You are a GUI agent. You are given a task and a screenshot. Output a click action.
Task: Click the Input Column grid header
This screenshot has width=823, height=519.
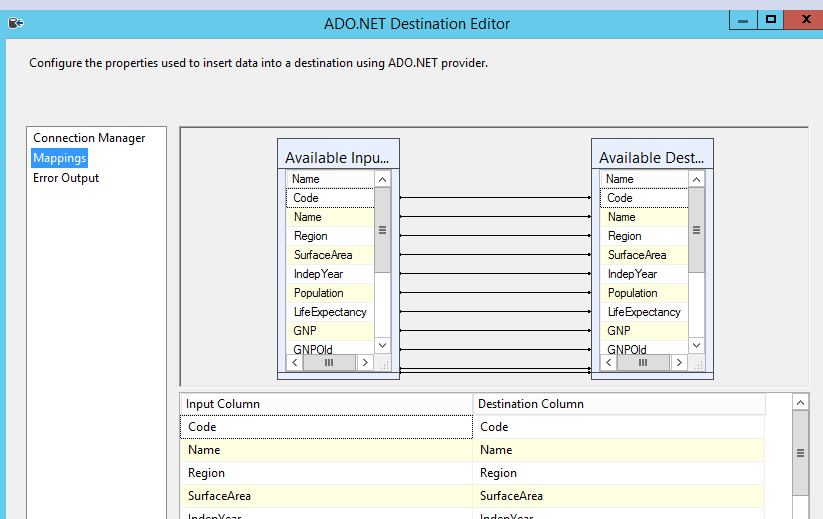326,404
